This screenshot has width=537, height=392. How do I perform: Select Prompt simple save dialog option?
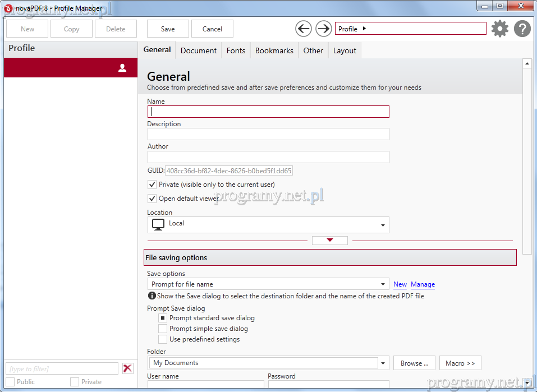click(x=163, y=329)
